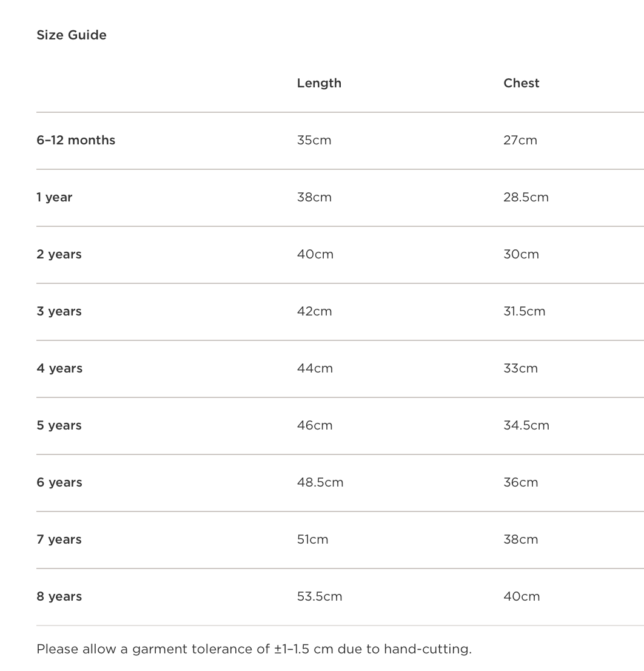Click the 6–12 months row label
The height and width of the screenshot is (671, 644).
[76, 140]
